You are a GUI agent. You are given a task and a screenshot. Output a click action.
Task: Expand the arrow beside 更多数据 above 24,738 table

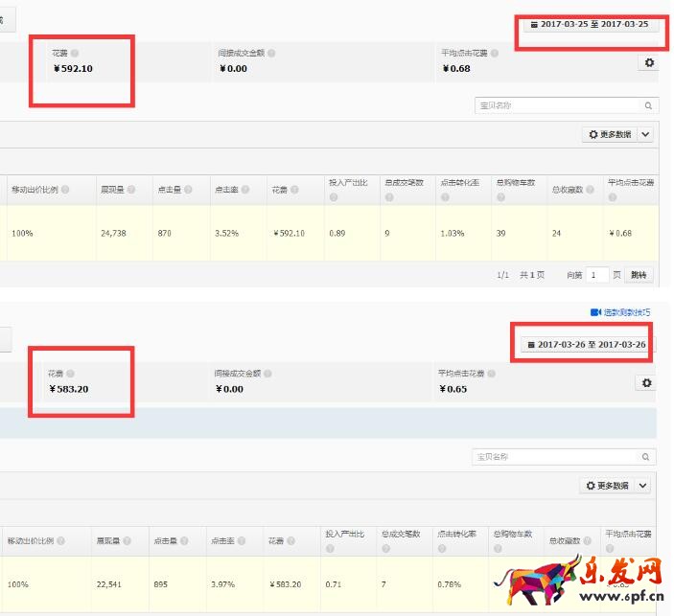click(645, 135)
